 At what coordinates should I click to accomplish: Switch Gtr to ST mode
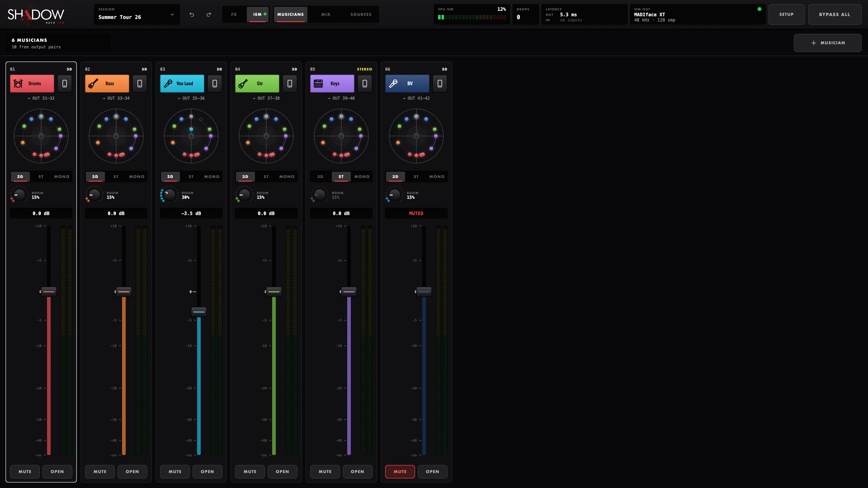click(266, 176)
